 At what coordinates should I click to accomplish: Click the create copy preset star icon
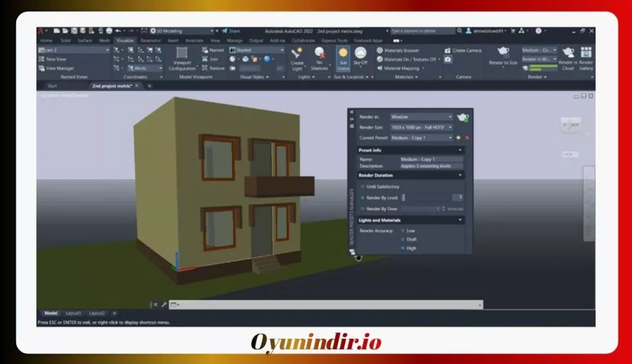pyautogui.click(x=459, y=138)
